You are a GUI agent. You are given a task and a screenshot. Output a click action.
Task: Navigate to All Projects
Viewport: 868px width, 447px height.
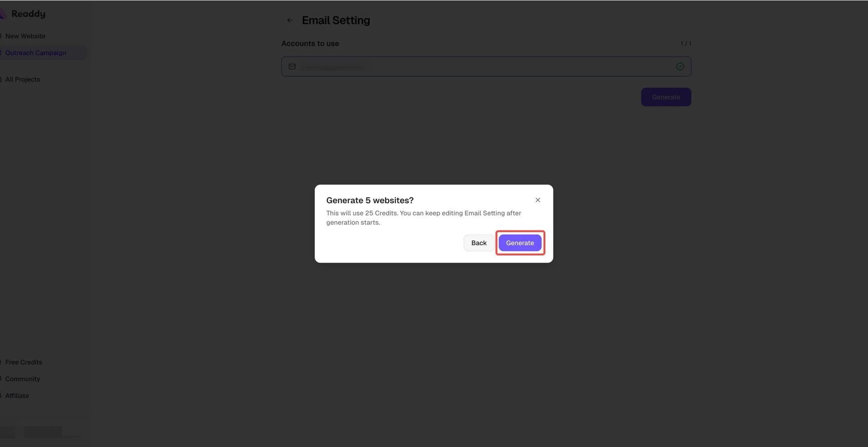coord(23,79)
